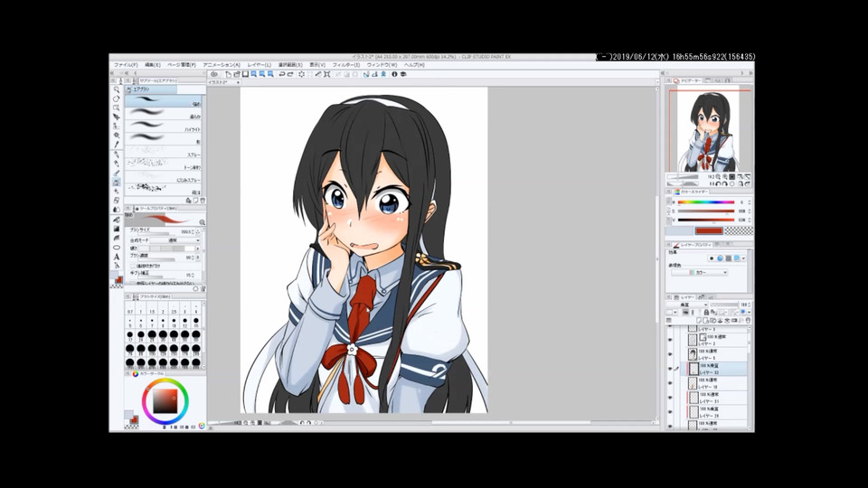Toggle visibility eye of layer 33
Image resolution: width=868 pixels, height=488 pixels.
click(670, 369)
